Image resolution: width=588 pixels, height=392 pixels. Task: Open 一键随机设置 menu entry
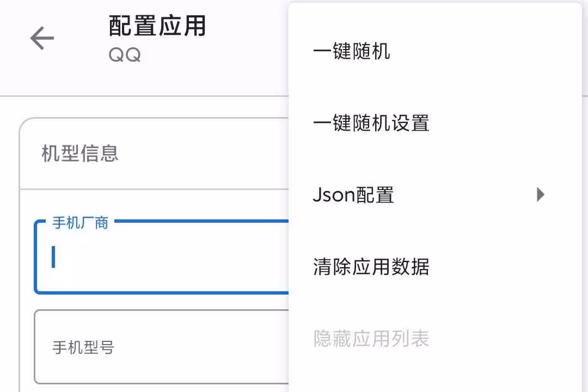click(371, 123)
